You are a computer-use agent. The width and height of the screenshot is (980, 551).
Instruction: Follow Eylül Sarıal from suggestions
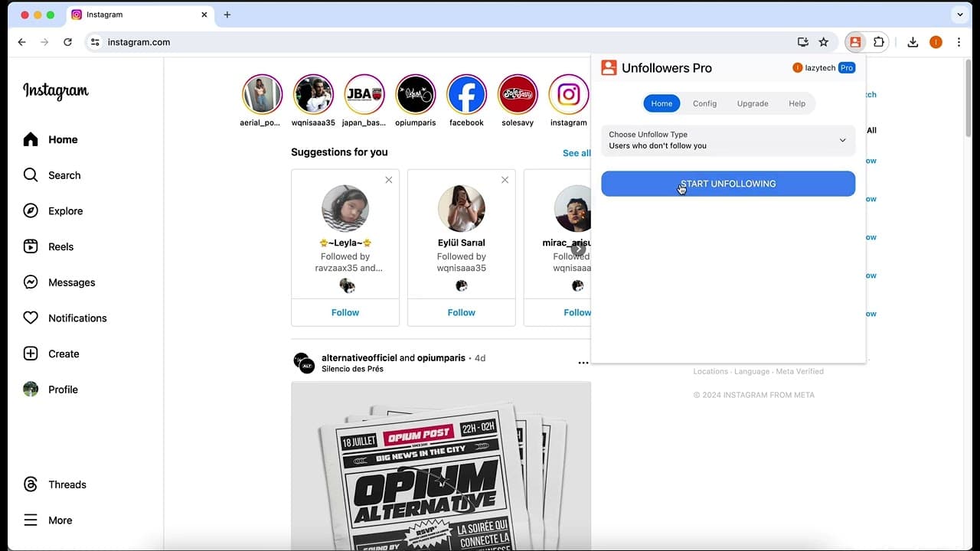click(462, 312)
